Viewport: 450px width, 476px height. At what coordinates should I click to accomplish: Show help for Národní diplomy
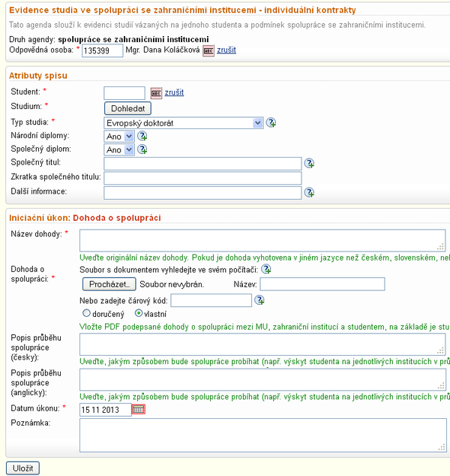[142, 136]
